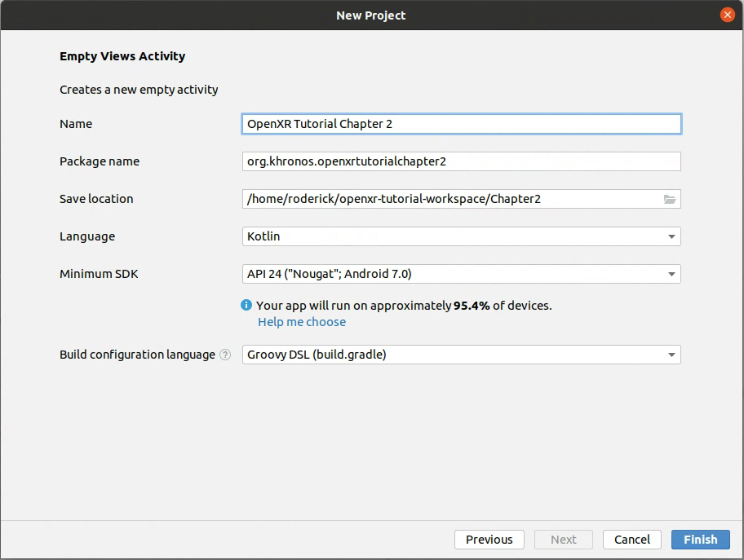Click the New Project title bar
This screenshot has width=744, height=560.
pyautogui.click(x=371, y=15)
